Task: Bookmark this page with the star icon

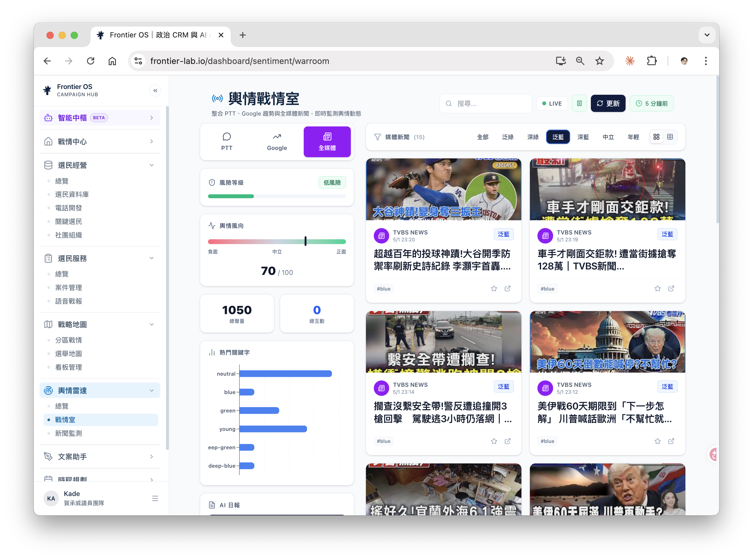Action: point(599,61)
